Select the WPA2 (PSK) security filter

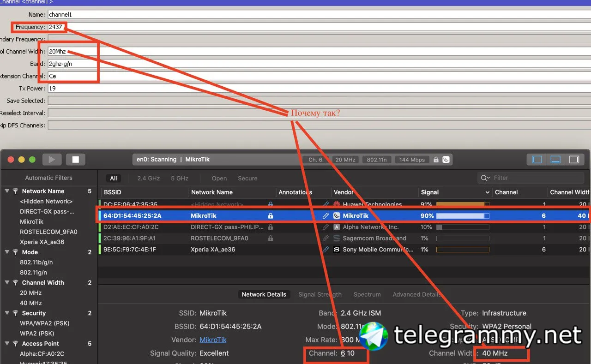point(37,333)
